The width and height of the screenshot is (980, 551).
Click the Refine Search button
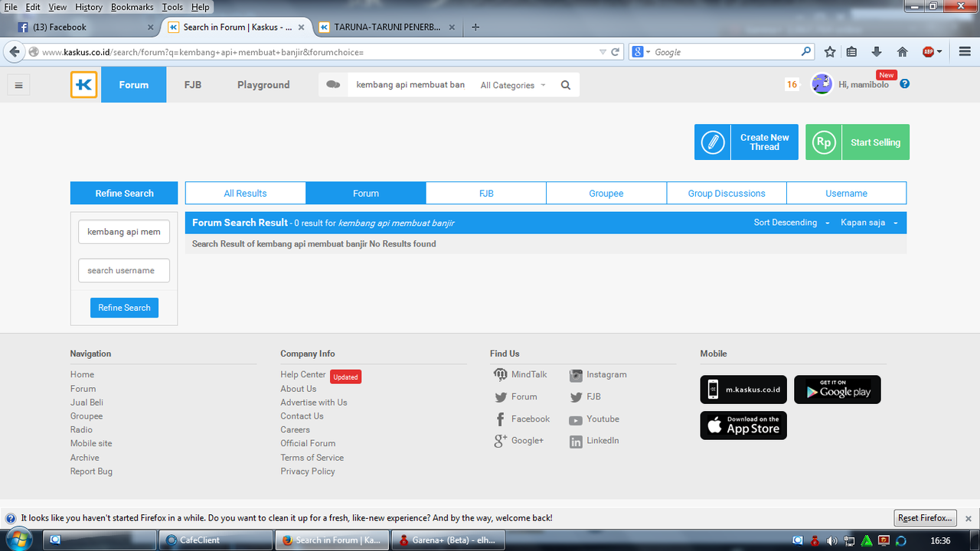pyautogui.click(x=124, y=308)
